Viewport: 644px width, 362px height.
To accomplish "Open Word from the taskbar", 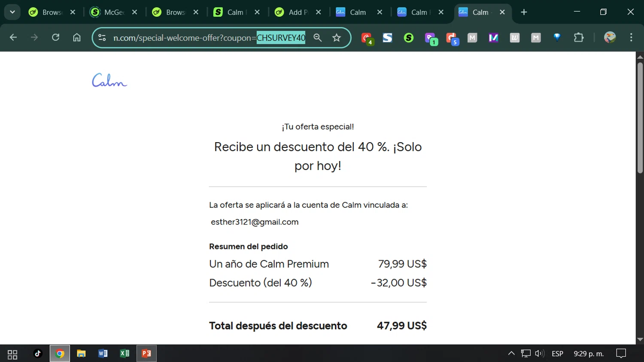I will tap(103, 353).
